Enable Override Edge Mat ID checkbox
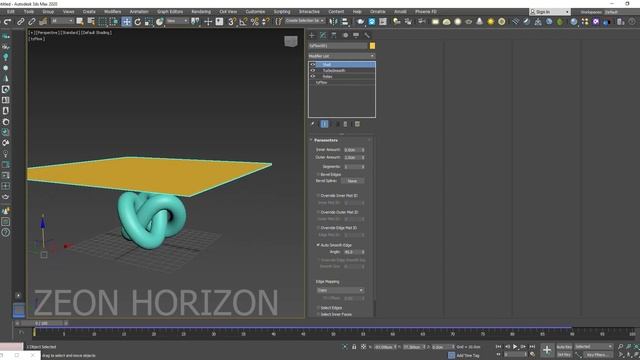 (318, 228)
